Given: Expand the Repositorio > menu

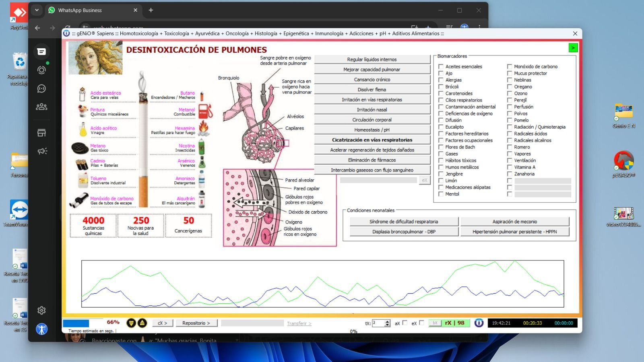Looking at the screenshot, I should pos(196,323).
